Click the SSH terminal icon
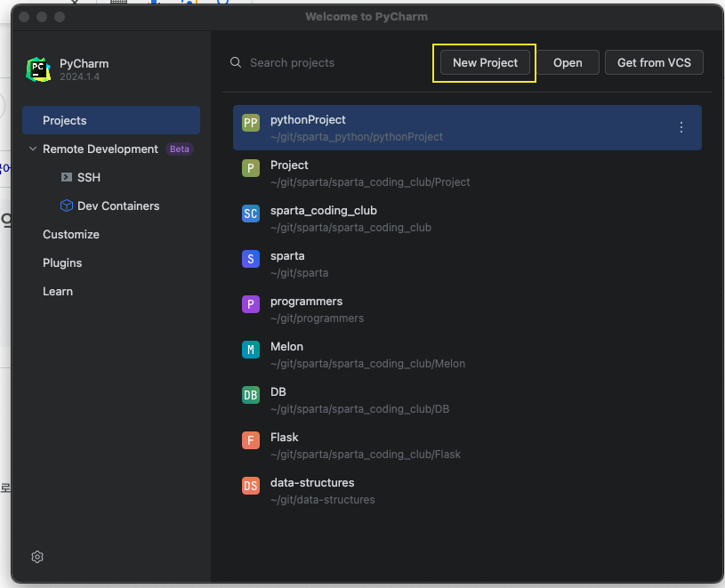The height and width of the screenshot is (588, 725). (x=67, y=177)
